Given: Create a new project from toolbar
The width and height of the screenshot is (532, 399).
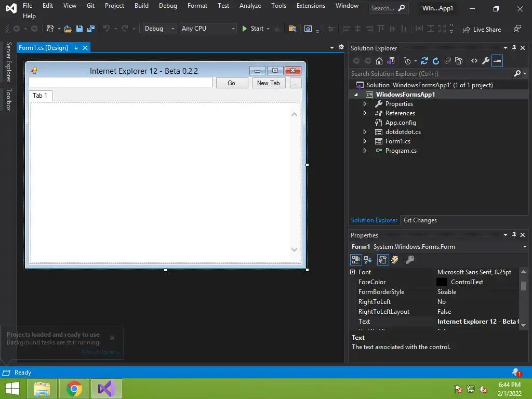Looking at the screenshot, I should pyautogui.click(x=50, y=29).
